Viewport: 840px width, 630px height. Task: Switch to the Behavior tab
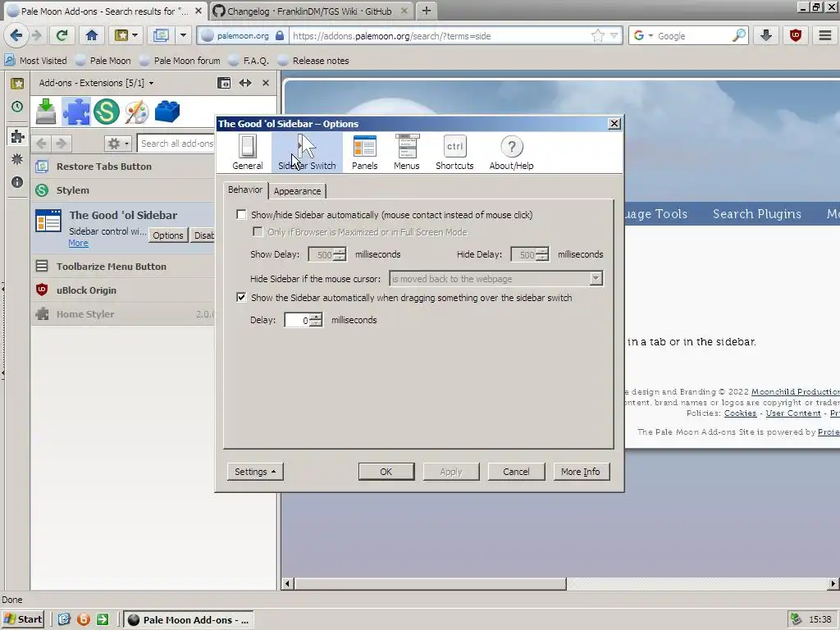coord(245,189)
